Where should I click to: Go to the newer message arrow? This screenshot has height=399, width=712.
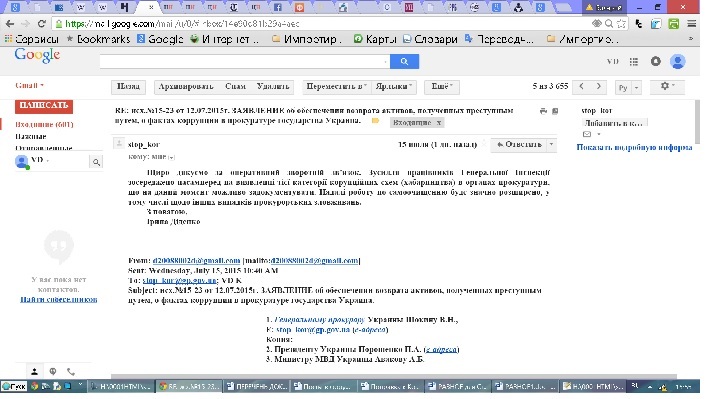tap(581, 86)
